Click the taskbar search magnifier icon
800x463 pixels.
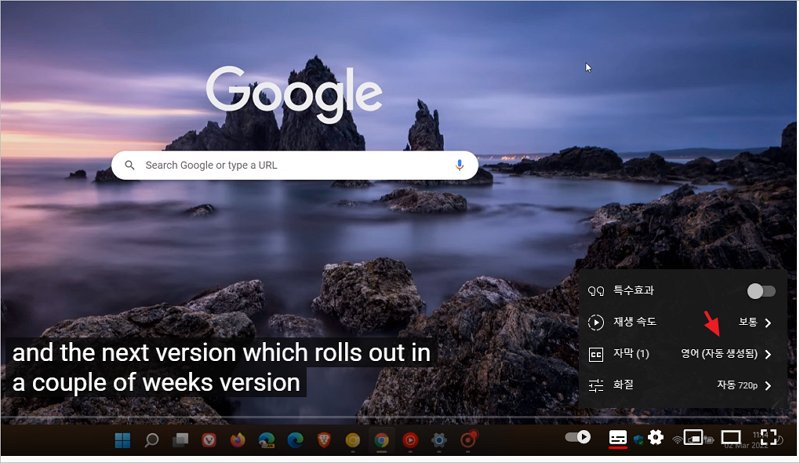coord(152,439)
